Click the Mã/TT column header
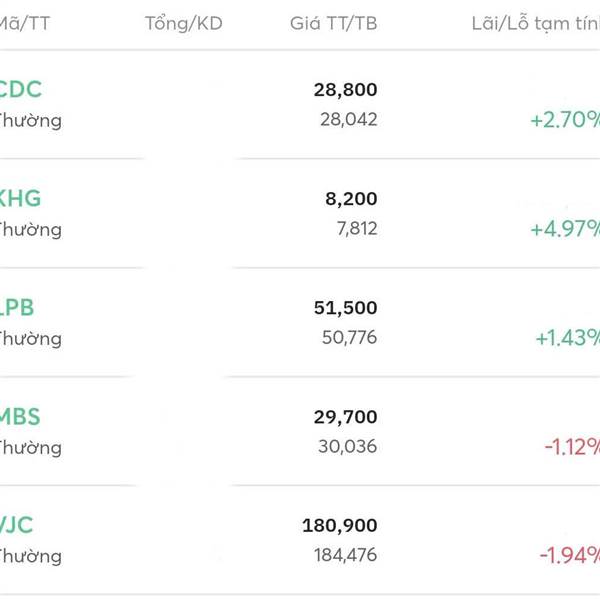Viewport: 600px width, 600px height. tap(24, 23)
